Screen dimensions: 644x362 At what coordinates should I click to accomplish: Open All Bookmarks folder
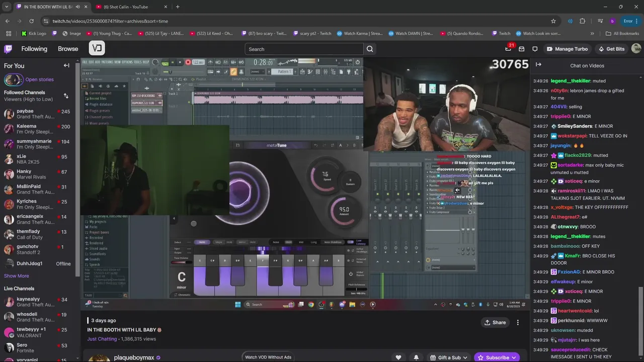[622, 34]
